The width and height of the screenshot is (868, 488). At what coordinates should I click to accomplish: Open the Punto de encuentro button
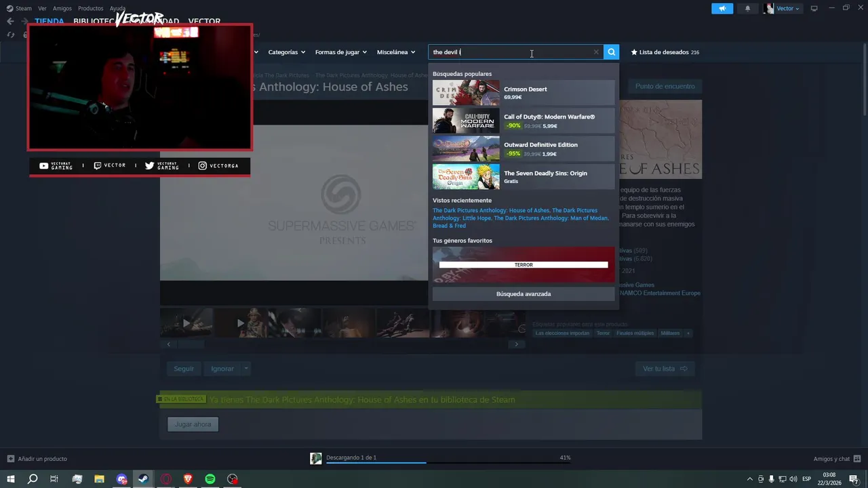coord(665,86)
